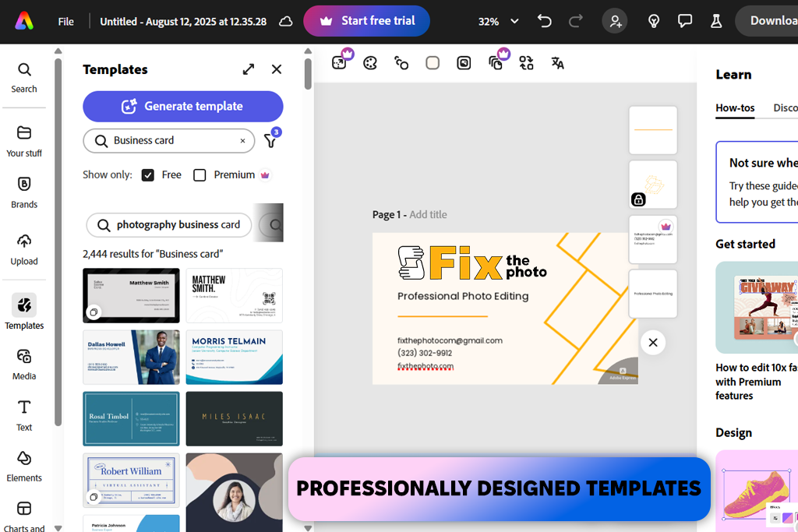The image size is (798, 532).
Task: Choose the MILES ISAAC dark template
Action: tap(234, 418)
